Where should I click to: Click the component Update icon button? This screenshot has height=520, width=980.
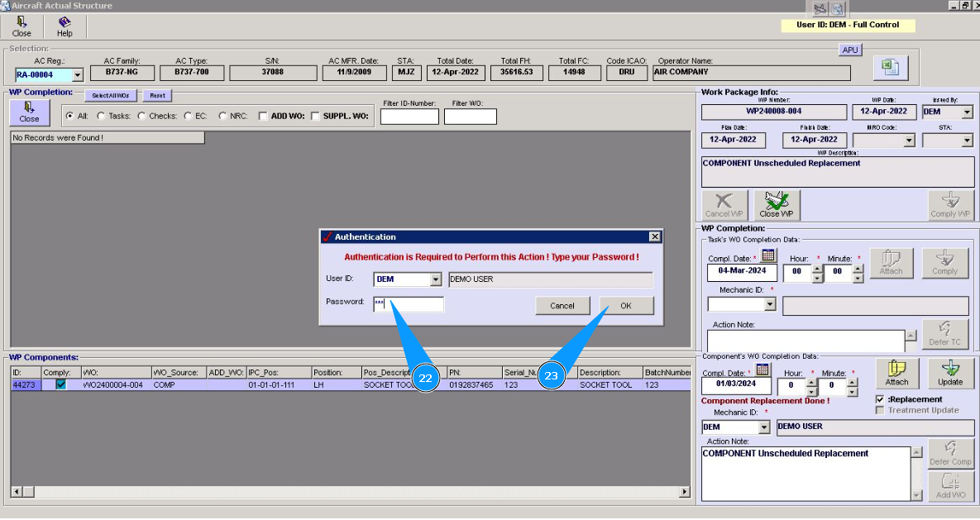(950, 374)
